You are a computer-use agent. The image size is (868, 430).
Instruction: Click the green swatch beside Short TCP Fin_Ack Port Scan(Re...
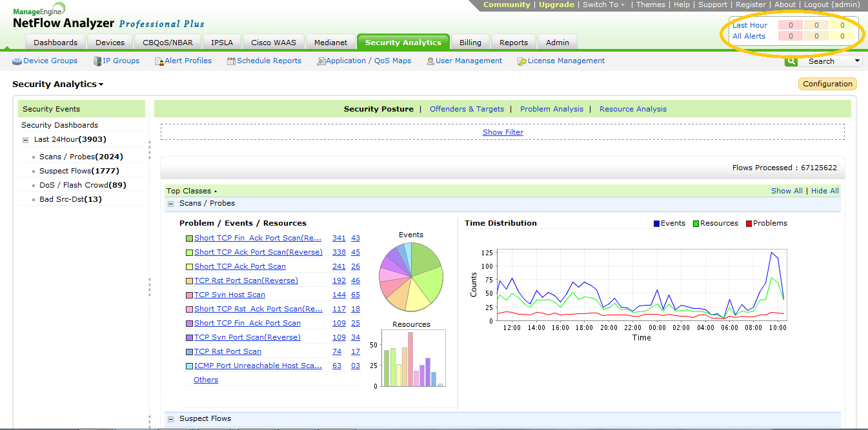tap(190, 238)
